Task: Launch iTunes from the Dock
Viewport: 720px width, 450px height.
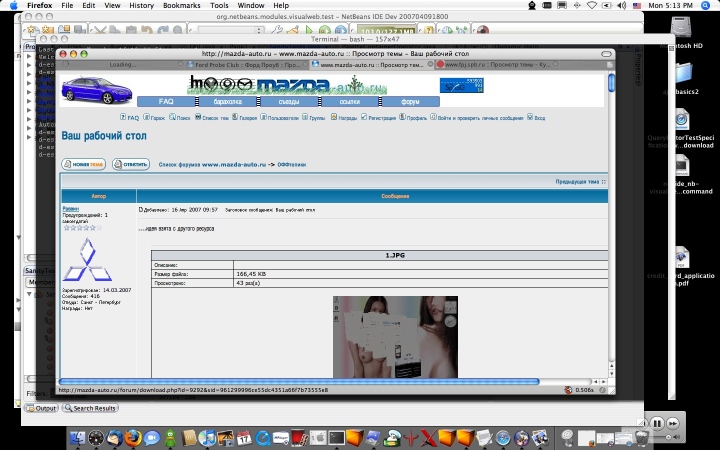Action: point(208,439)
